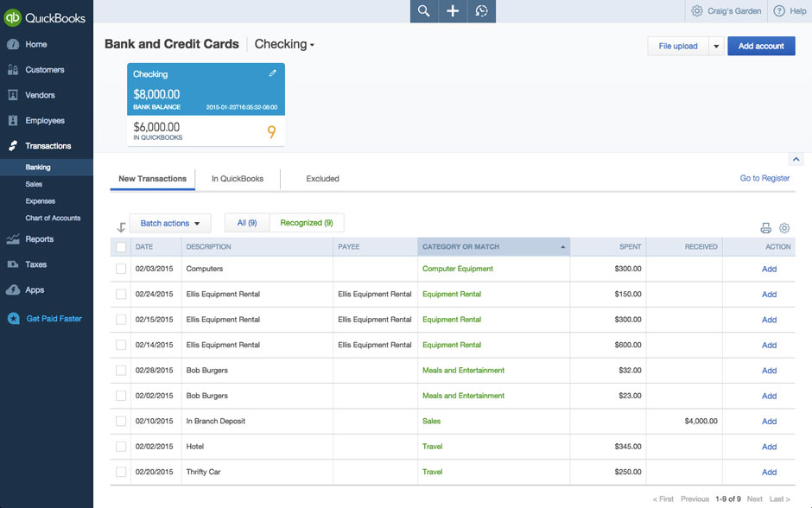Viewport: 812px width, 508px height.
Task: Click Last in pagination
Action: pyautogui.click(x=779, y=498)
